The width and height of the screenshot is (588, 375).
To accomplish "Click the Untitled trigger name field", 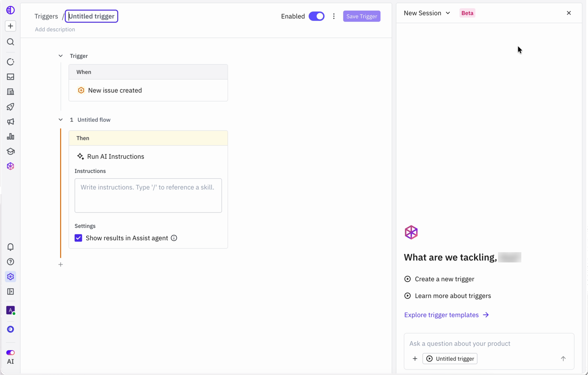I will coord(92,16).
